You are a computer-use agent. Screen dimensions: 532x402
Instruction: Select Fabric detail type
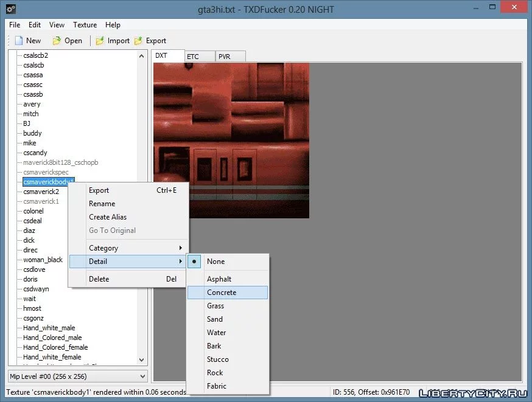228,386
